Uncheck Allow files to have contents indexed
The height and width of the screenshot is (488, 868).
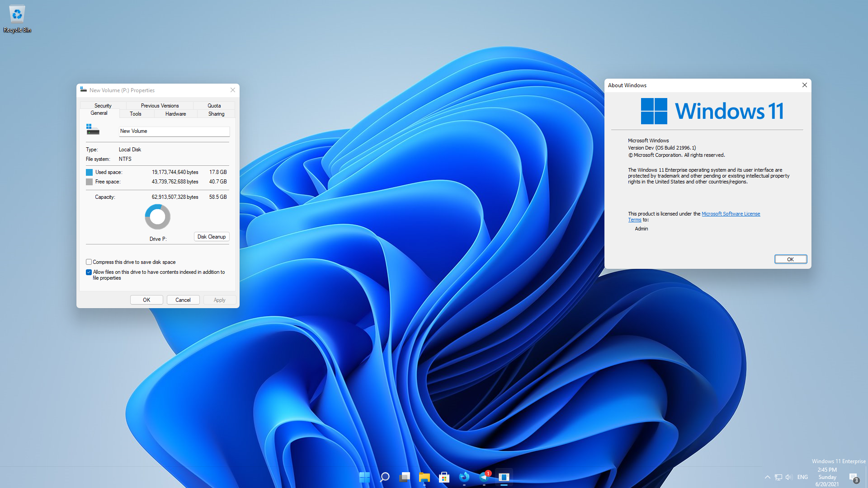pyautogui.click(x=89, y=272)
